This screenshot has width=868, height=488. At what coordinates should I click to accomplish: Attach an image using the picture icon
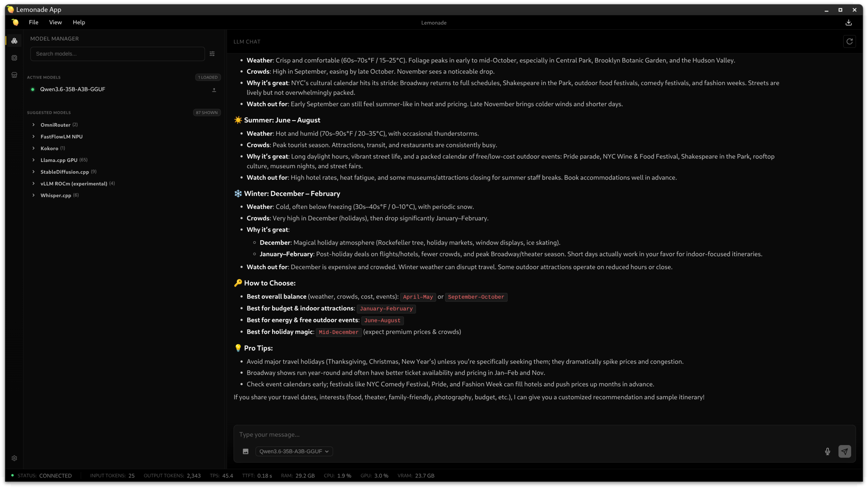(x=246, y=452)
